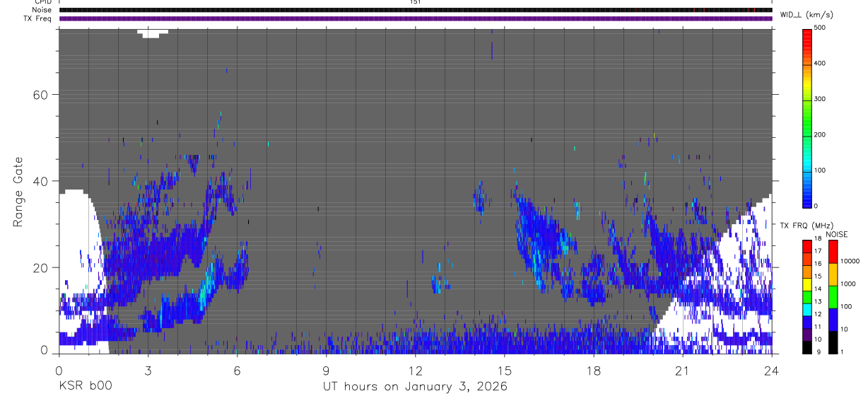Click the red segment of the TX FRQ legend
The image size is (868, 401).
807,246
